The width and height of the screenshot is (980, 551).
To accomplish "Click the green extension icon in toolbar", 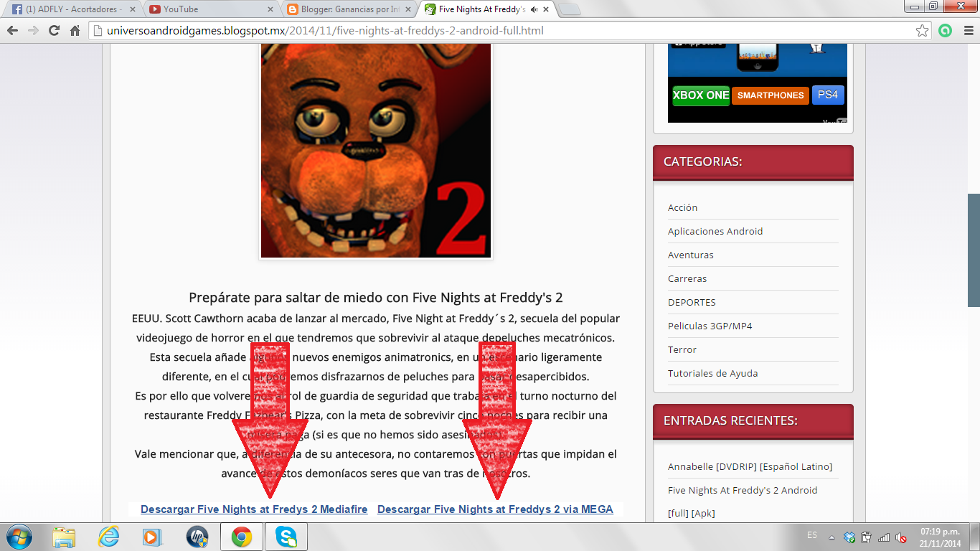I will tap(946, 31).
